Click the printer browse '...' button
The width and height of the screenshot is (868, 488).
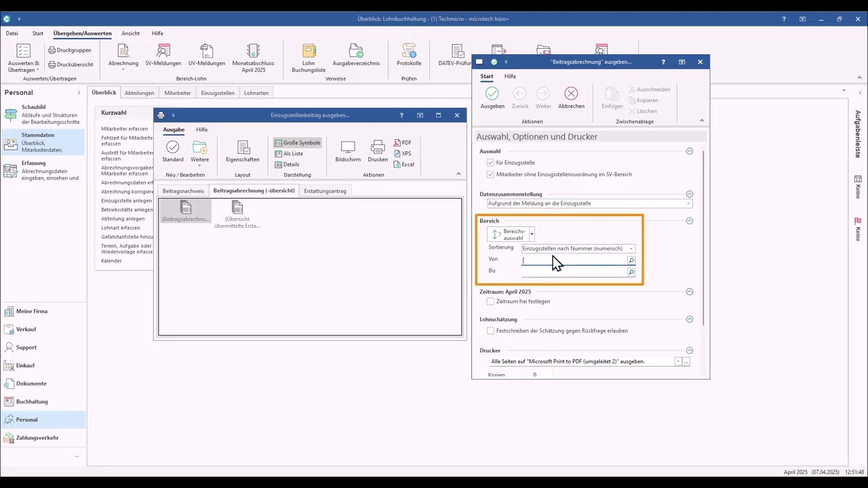[x=686, y=362]
